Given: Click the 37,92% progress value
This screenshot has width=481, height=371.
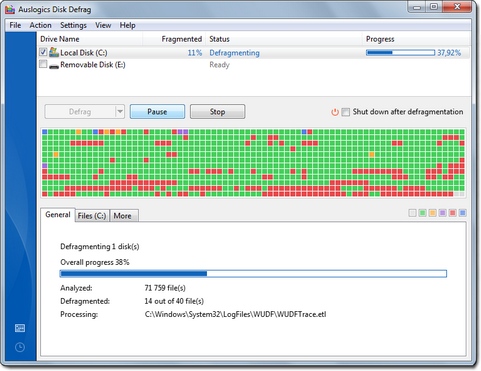Looking at the screenshot, I should tap(449, 53).
